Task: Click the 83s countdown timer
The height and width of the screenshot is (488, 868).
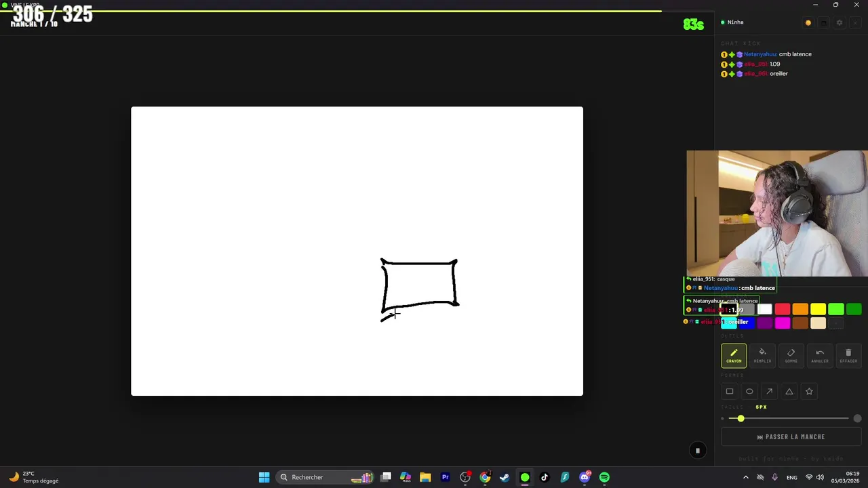Action: (x=694, y=24)
